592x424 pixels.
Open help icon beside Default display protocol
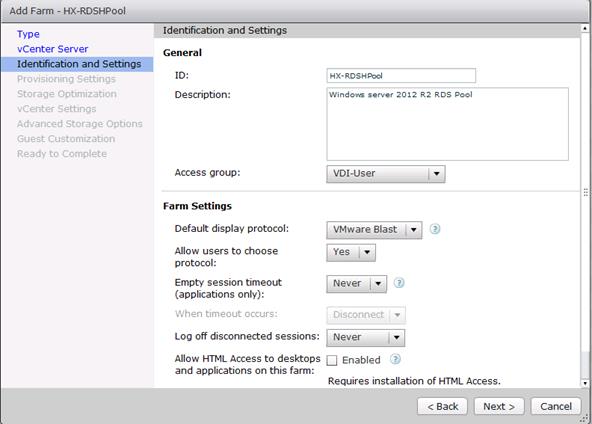435,229
